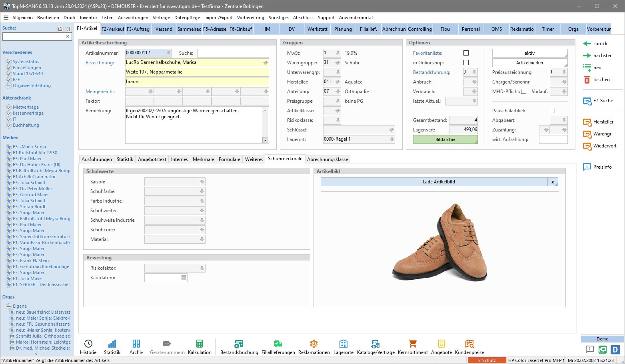Open the Statistik bar chart icon
Image resolution: width=625 pixels, height=364 pixels.
click(112, 344)
